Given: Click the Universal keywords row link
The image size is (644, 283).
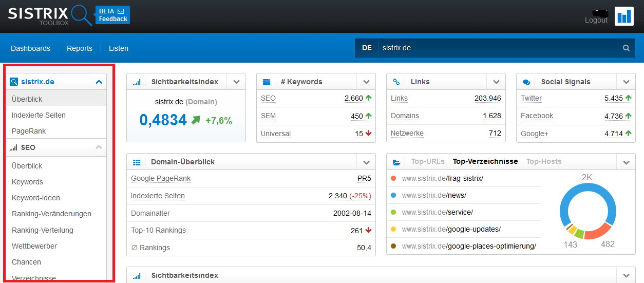Looking at the screenshot, I should [x=276, y=134].
